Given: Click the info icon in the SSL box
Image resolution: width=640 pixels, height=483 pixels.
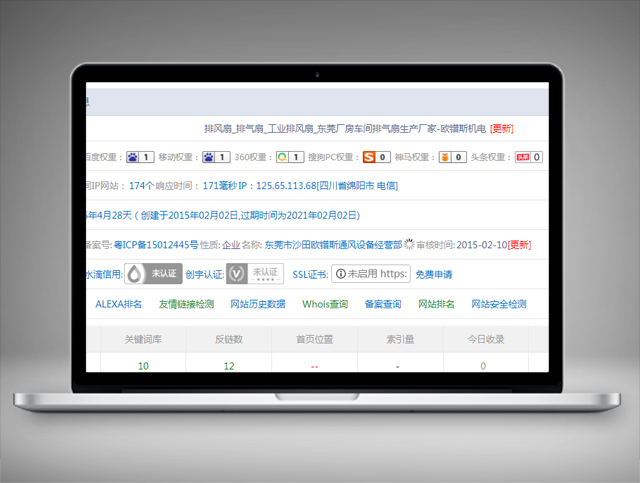Looking at the screenshot, I should pyautogui.click(x=340, y=274).
